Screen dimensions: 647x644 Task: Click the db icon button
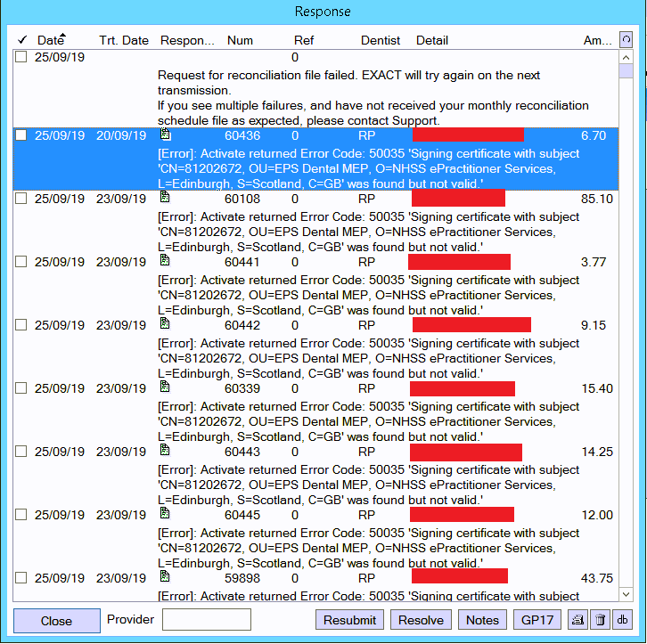623,620
